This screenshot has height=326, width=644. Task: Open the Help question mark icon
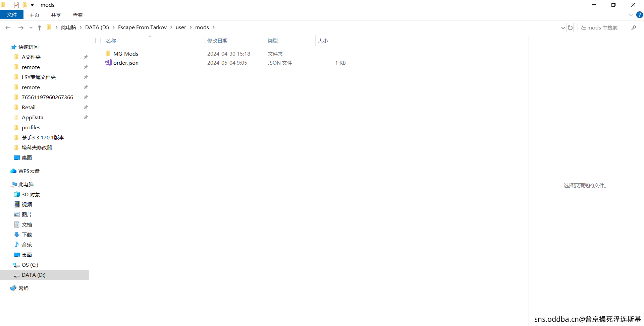pyautogui.click(x=640, y=15)
